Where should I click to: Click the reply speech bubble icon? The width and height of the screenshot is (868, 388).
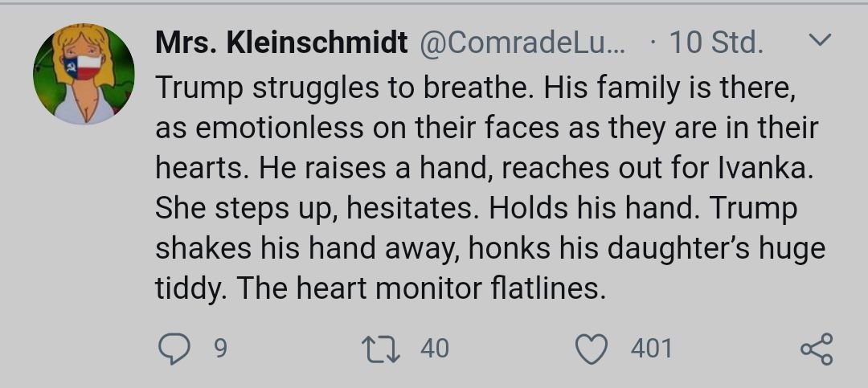(x=174, y=349)
